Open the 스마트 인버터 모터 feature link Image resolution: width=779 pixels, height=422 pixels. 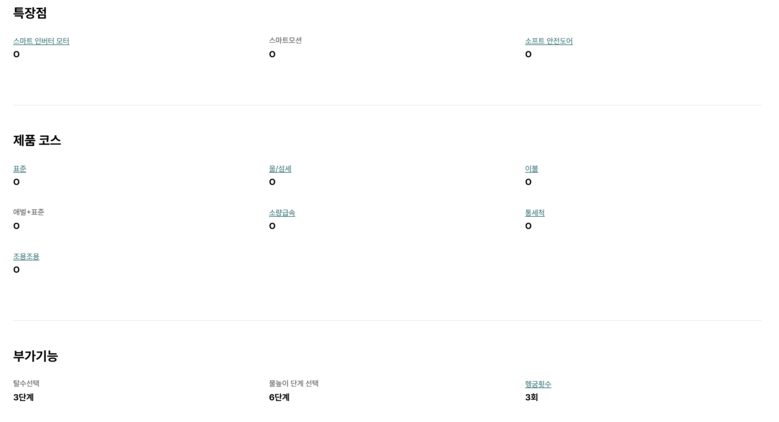click(x=41, y=41)
